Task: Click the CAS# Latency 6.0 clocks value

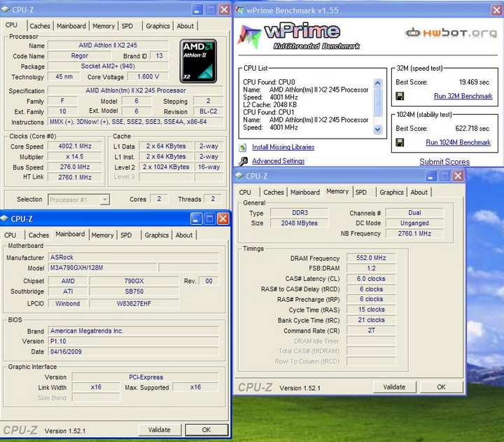Action: click(371, 279)
